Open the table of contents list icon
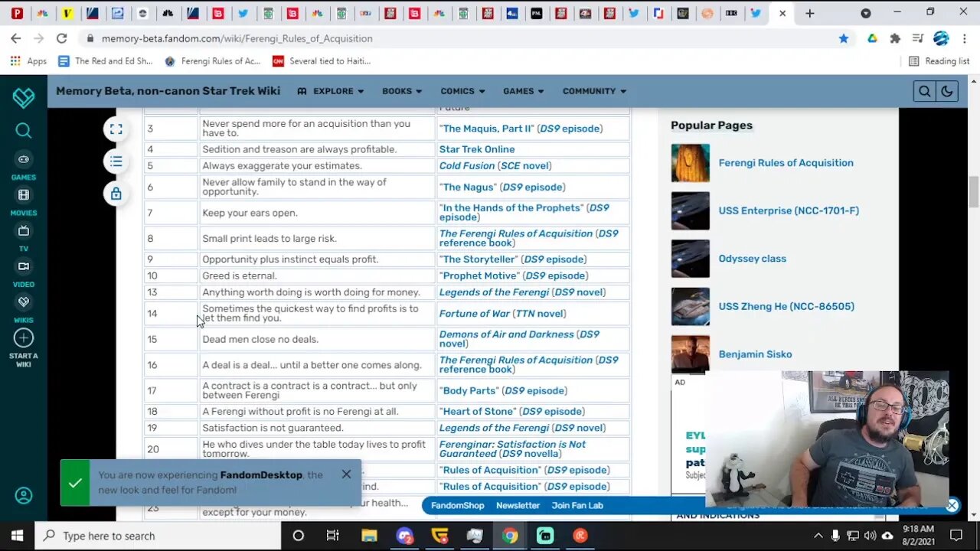The width and height of the screenshot is (980, 551). (x=116, y=161)
